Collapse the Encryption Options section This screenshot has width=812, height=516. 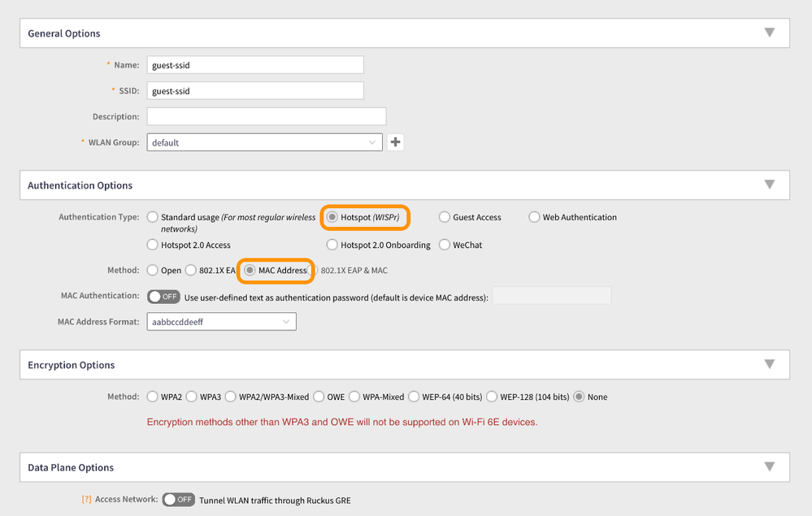[x=769, y=365]
